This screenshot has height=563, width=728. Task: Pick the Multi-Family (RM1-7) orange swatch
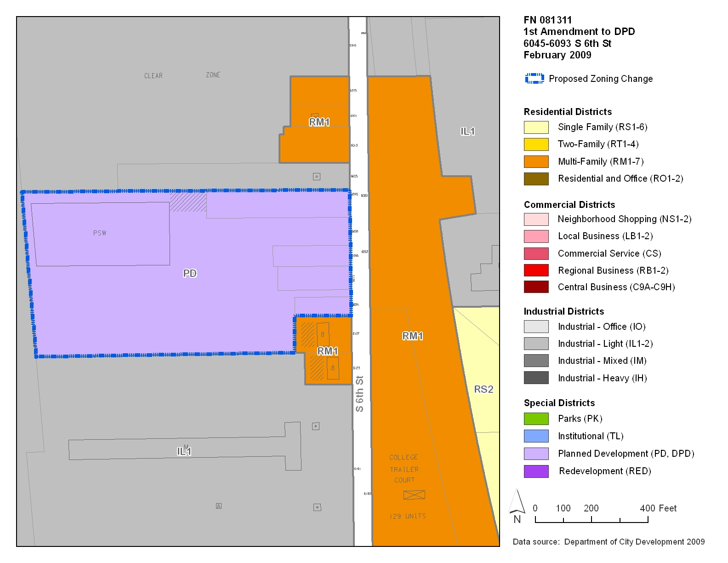536,161
